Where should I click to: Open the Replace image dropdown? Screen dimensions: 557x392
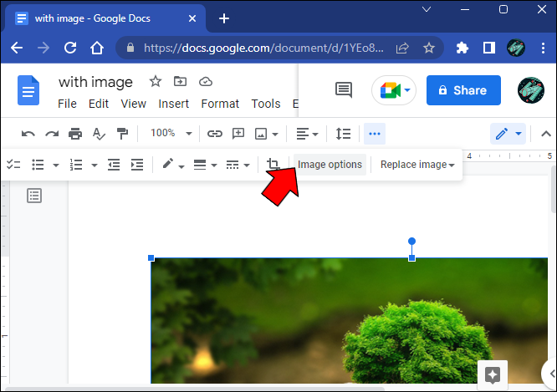tap(417, 165)
